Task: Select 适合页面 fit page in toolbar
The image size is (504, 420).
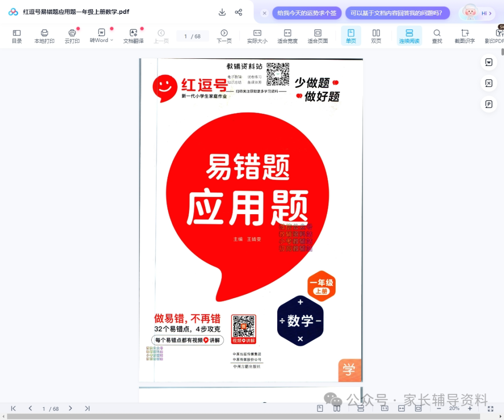Action: coord(318,36)
